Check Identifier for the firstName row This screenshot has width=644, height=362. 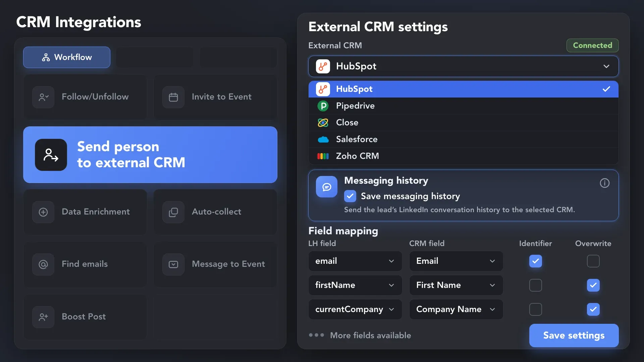tap(536, 285)
